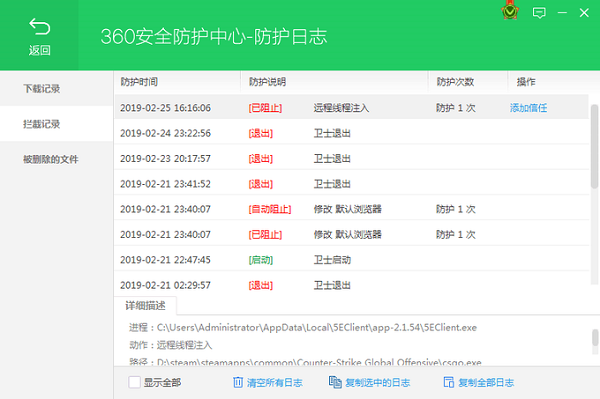Click 复制选中的日志 link text
This screenshot has height=399, width=600.
[x=377, y=383]
